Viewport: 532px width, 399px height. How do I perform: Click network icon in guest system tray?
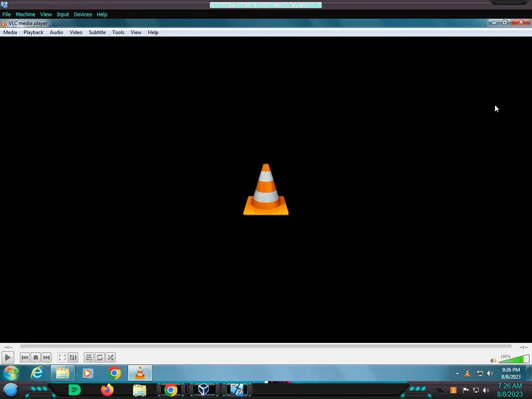pyautogui.click(x=480, y=373)
